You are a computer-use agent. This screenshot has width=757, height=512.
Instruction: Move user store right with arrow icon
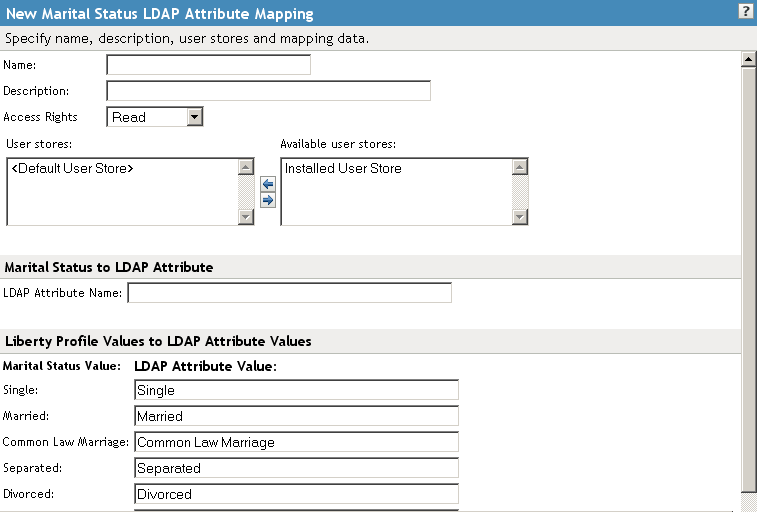pos(268,200)
